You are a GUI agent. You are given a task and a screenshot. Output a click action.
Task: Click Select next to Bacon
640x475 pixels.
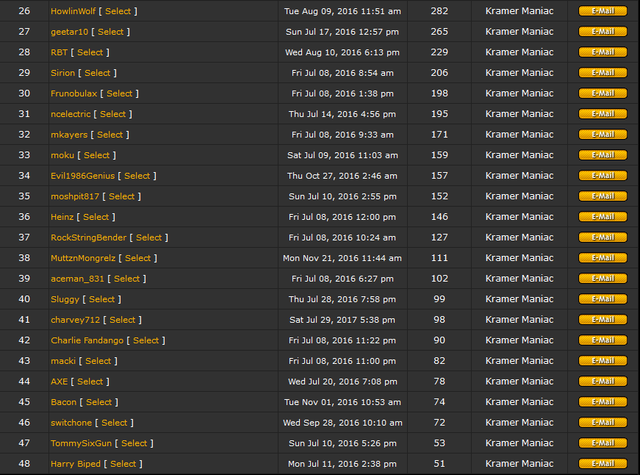[x=99, y=402]
